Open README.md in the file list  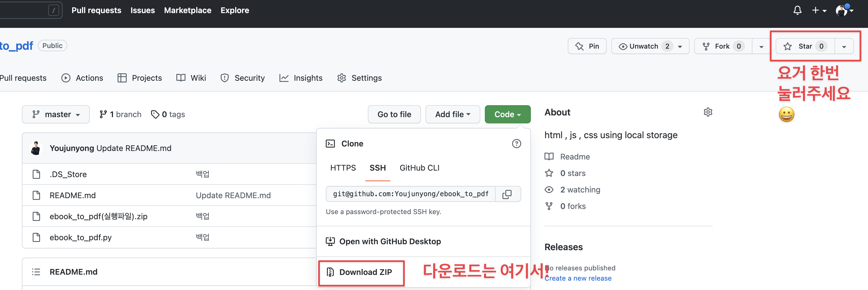tap(72, 195)
